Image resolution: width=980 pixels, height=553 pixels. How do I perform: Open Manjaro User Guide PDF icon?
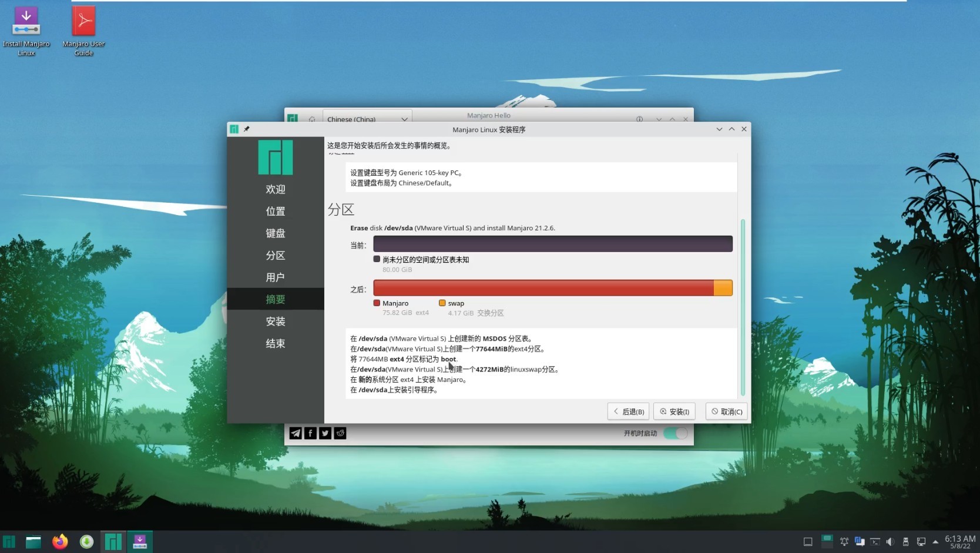pos(83,31)
